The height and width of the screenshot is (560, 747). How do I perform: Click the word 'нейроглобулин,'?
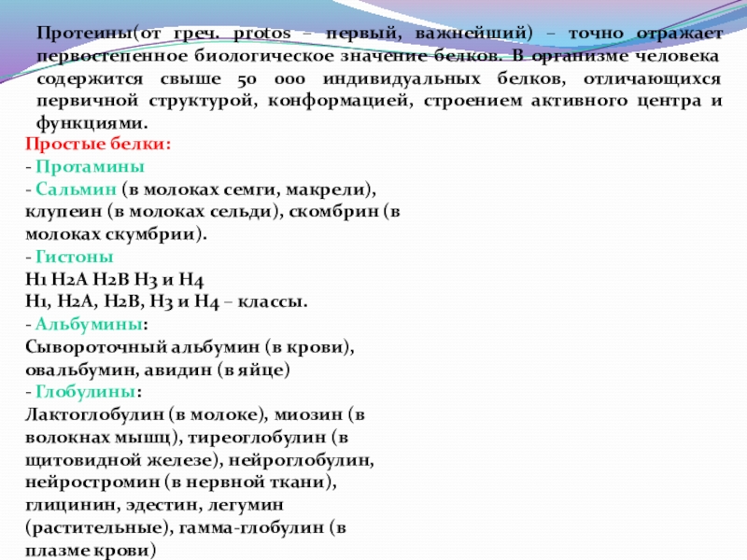(x=302, y=460)
